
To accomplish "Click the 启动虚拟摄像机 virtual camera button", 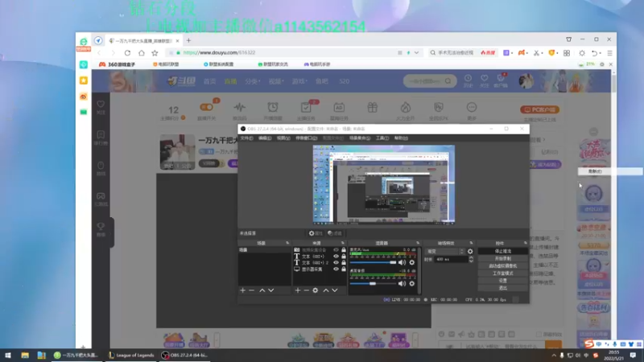I will (x=502, y=266).
